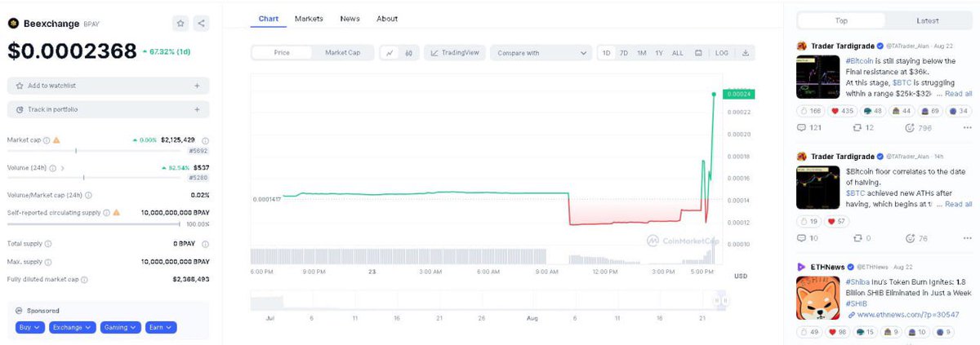This screenshot has height=345, width=980.
Task: Set chart range to ALL
Action: pos(678,53)
